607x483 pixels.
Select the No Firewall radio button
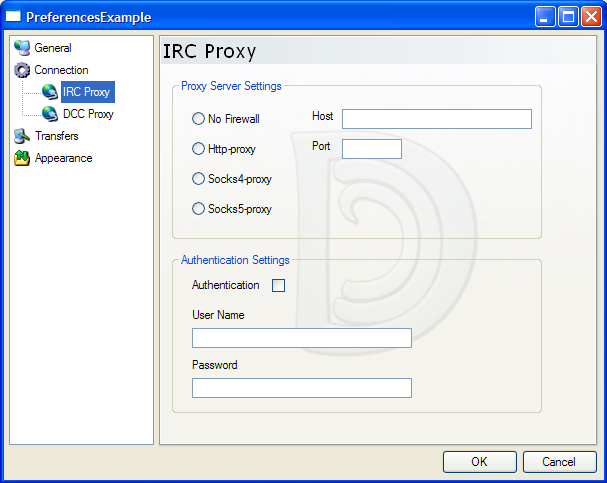click(198, 119)
